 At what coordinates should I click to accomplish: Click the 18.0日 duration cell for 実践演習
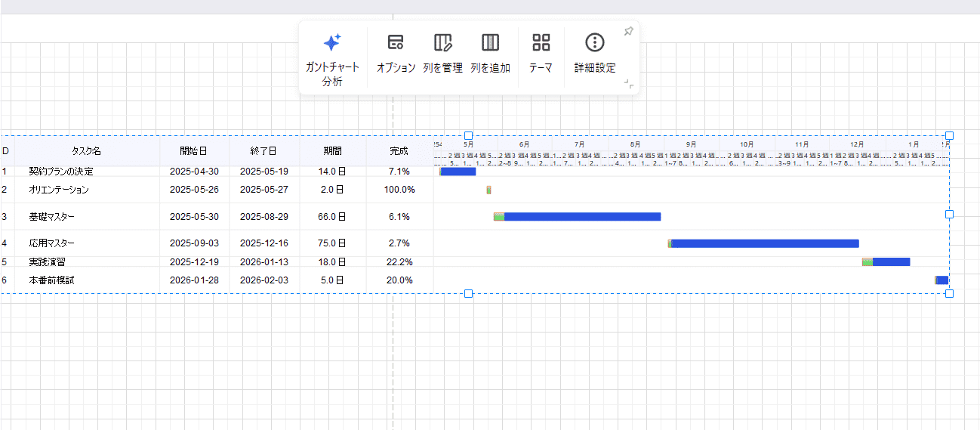click(x=332, y=262)
